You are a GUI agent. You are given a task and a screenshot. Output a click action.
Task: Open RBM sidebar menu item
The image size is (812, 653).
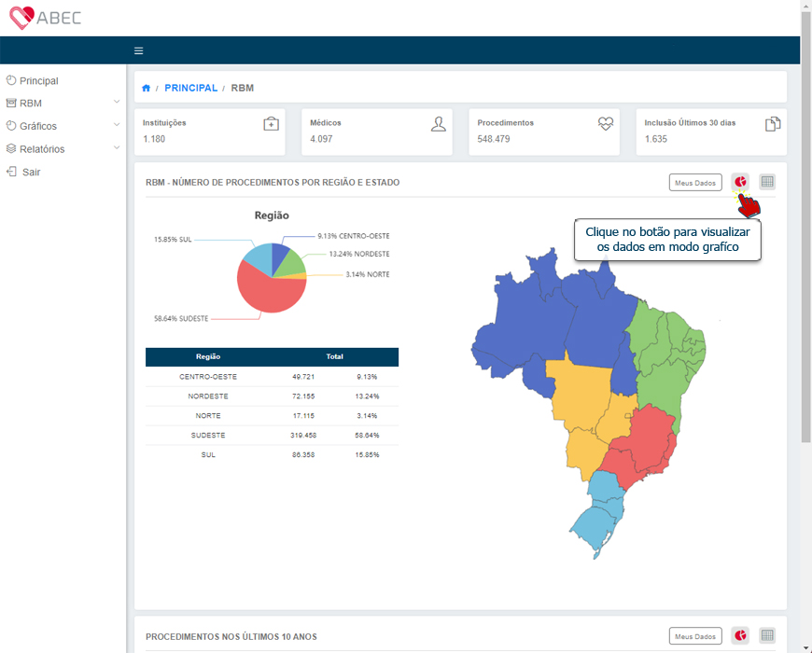point(31,103)
